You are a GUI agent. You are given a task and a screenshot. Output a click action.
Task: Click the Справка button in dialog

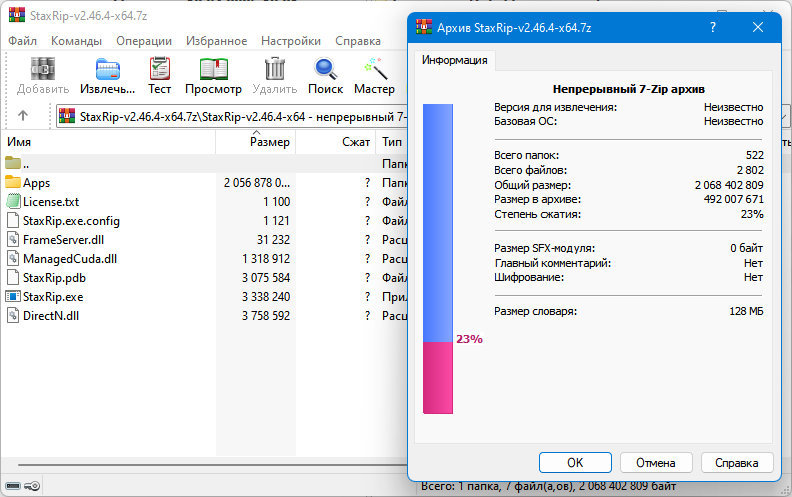click(736, 463)
